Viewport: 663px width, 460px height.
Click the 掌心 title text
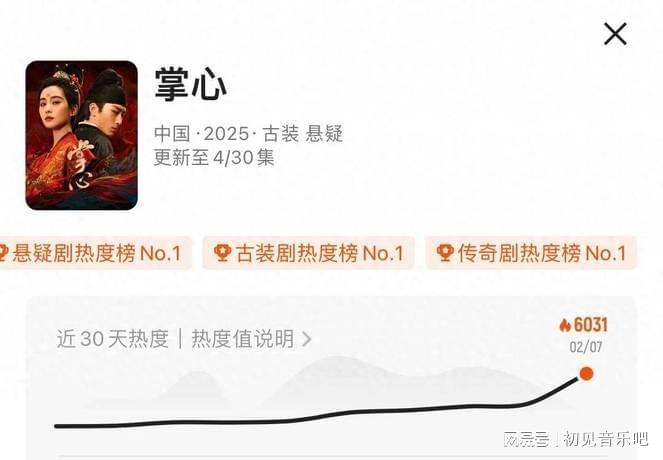tap(191, 84)
